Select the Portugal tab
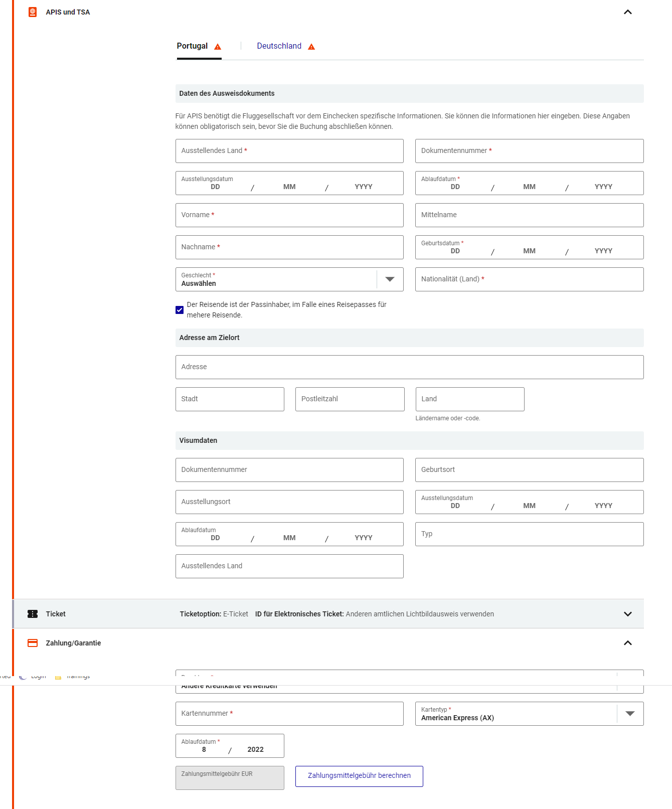Viewport: 672px width, 809px height. tap(192, 46)
